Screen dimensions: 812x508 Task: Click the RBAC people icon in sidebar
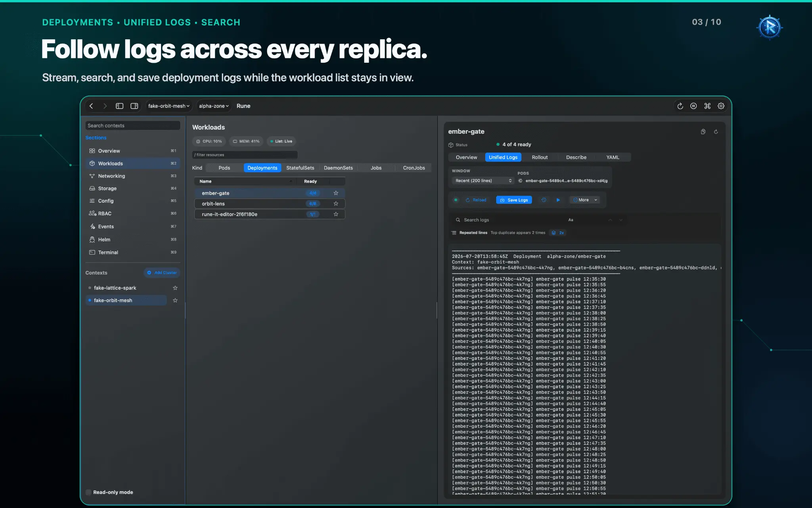coord(92,214)
